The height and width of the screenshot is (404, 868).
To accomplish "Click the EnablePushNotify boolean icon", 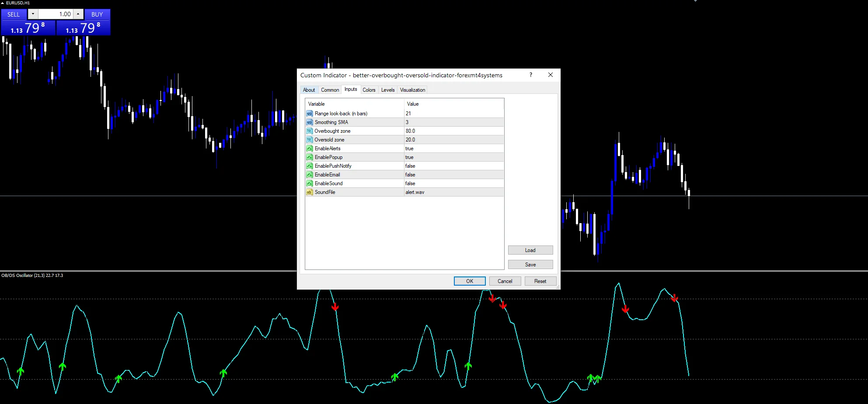I will 309,166.
